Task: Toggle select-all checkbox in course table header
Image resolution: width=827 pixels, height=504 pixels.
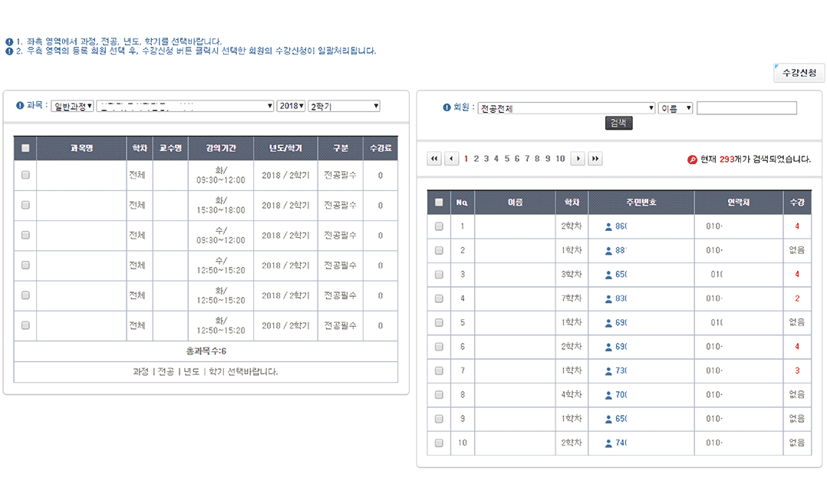Action: [x=25, y=148]
